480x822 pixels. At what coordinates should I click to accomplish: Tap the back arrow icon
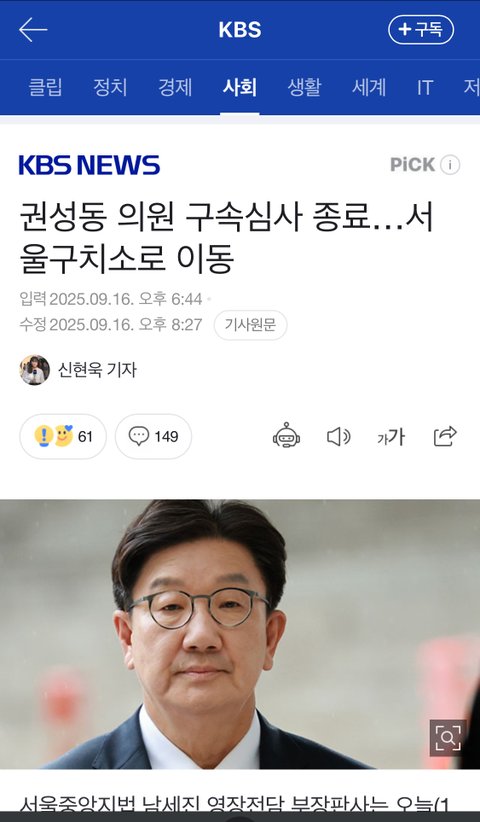pos(33,30)
